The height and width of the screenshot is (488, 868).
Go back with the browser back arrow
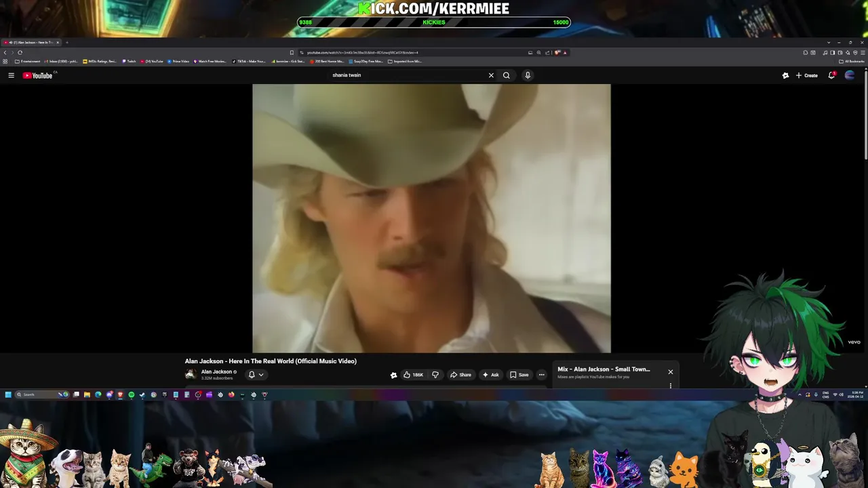point(5,52)
